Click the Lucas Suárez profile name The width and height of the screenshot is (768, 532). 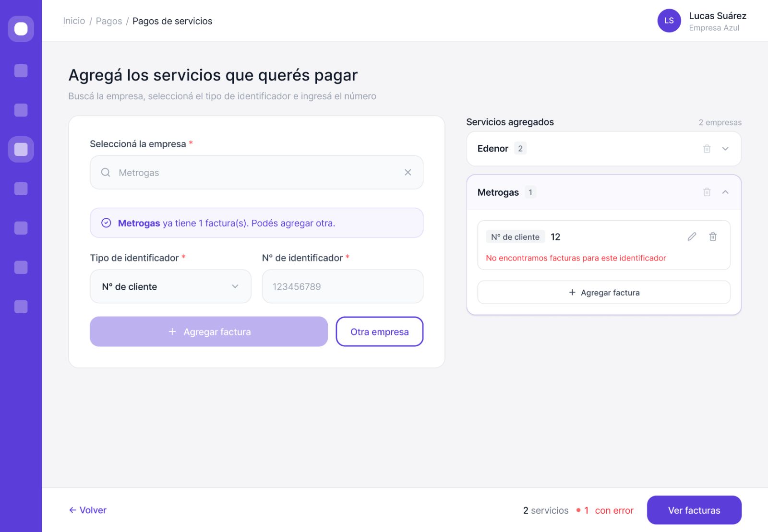point(718,16)
